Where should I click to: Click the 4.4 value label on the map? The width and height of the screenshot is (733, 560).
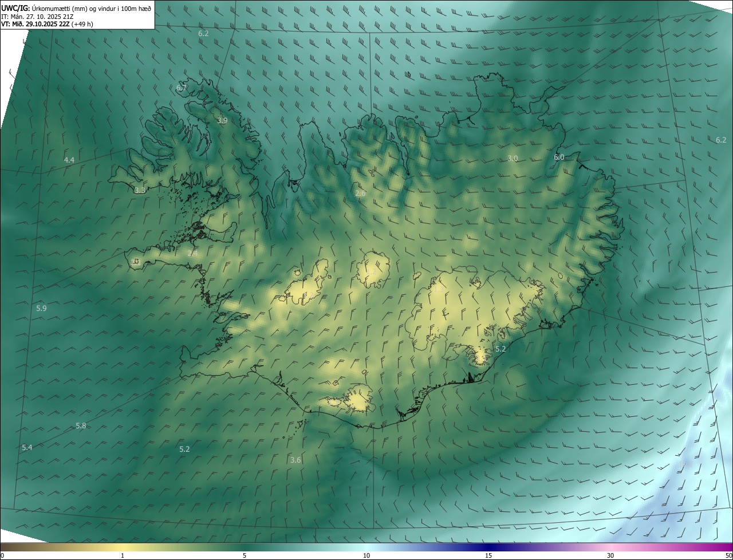pyautogui.click(x=69, y=160)
